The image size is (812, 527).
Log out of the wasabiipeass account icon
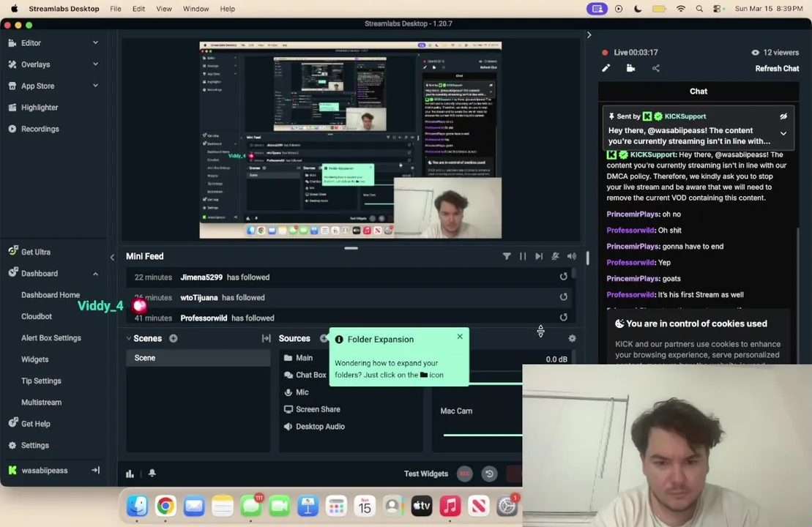95,470
